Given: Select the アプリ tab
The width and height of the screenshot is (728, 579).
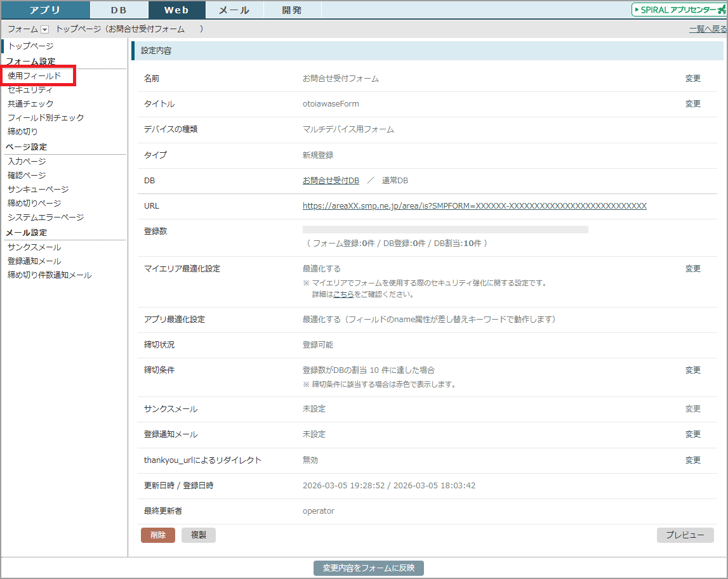Looking at the screenshot, I should click(x=45, y=10).
